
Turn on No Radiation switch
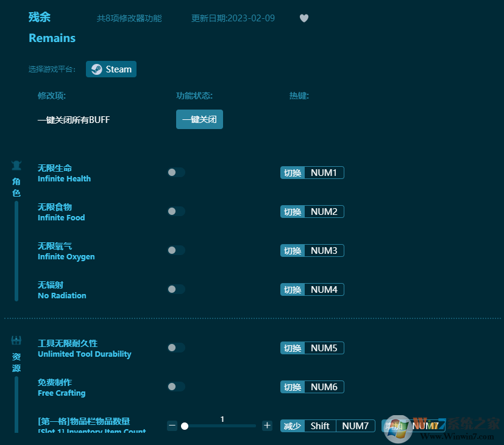pyautogui.click(x=176, y=289)
